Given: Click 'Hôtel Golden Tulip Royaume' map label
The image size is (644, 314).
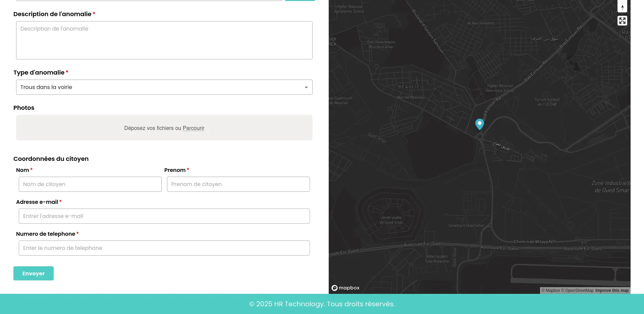Looking at the screenshot, I should tap(437, 259).
